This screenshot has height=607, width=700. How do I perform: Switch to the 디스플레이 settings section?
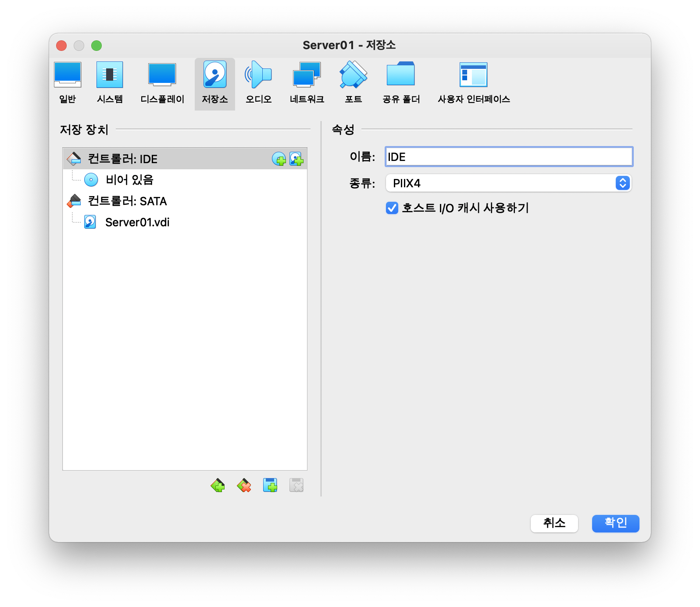click(x=162, y=83)
